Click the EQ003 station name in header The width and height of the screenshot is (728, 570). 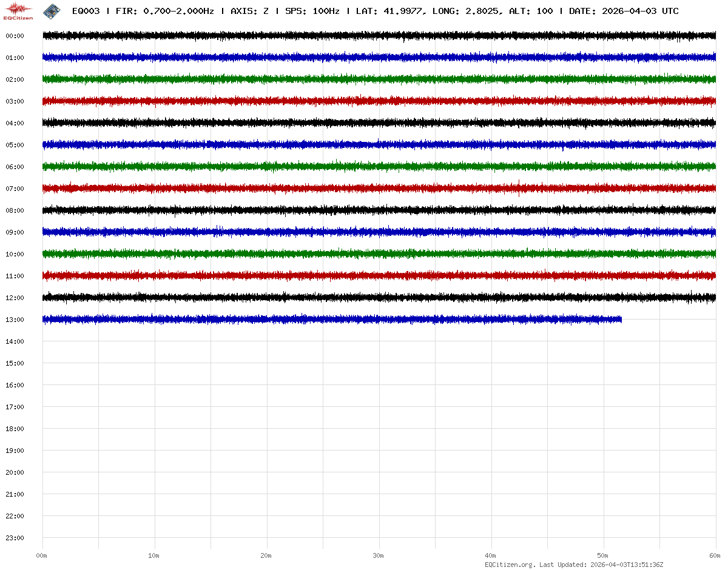[x=86, y=12]
